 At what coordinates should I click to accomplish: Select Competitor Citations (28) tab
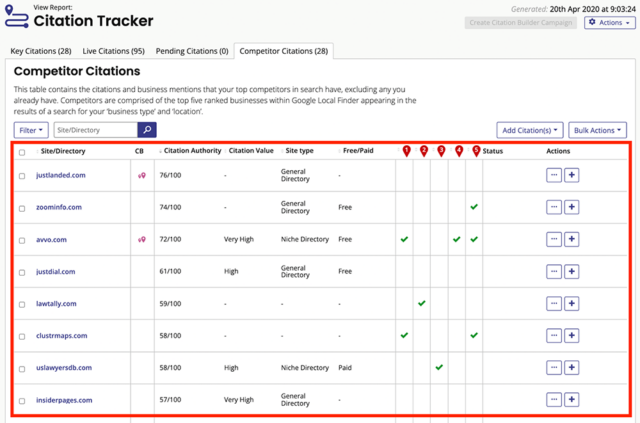tap(284, 51)
